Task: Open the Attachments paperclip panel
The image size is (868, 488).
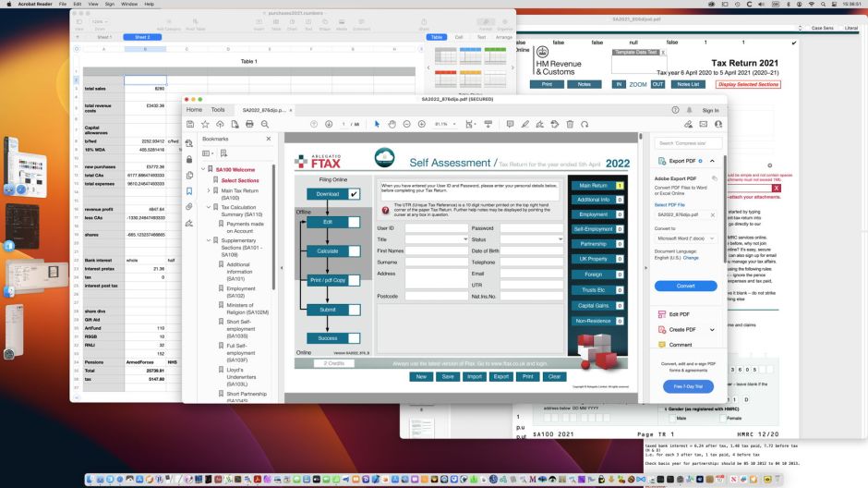Action: click(189, 205)
